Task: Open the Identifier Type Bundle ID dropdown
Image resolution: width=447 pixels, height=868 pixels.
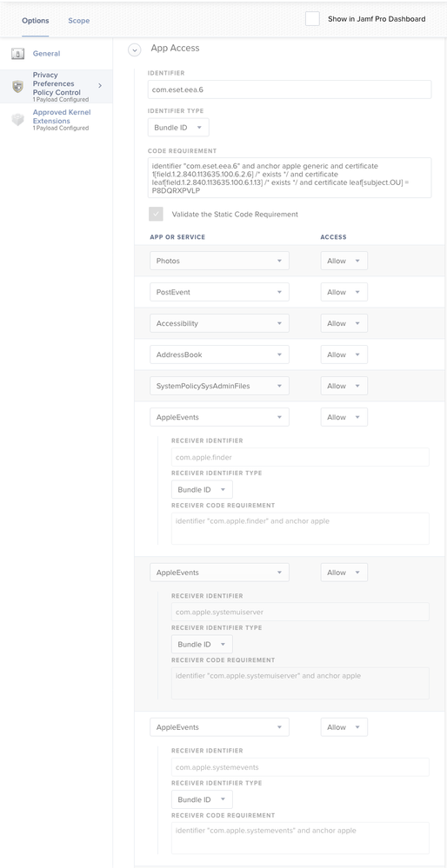Action: pyautogui.click(x=178, y=128)
